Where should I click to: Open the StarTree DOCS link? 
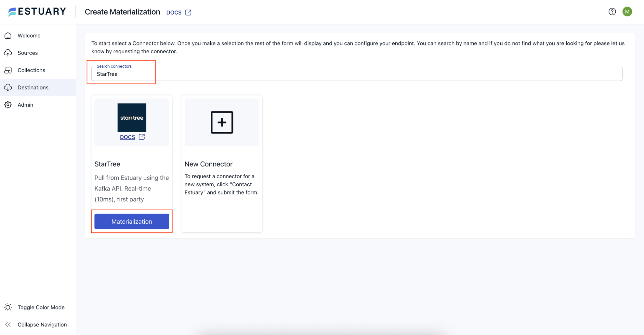[128, 137]
